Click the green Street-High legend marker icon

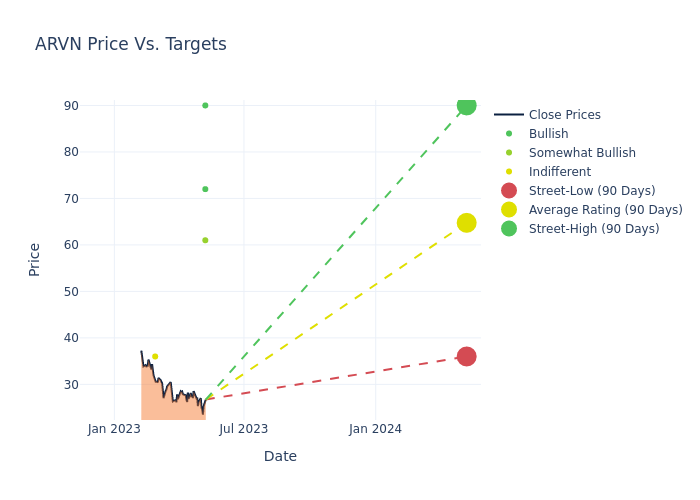[509, 229]
